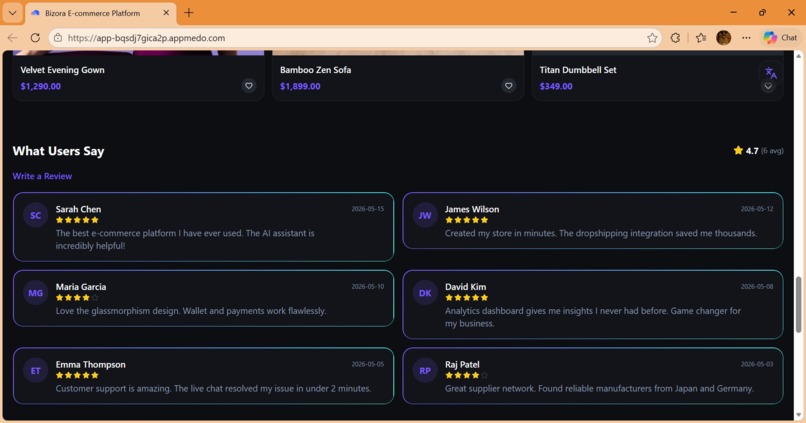Click the review text about the supplier network
The image size is (806, 423).
click(599, 389)
